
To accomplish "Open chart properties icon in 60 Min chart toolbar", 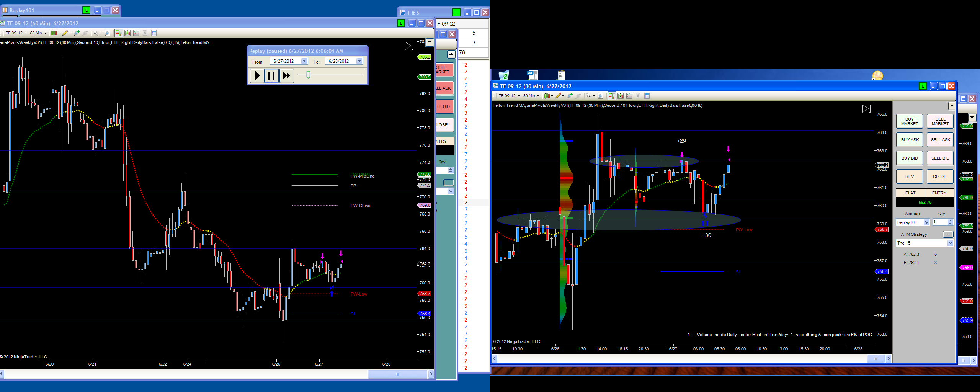I will (x=154, y=33).
